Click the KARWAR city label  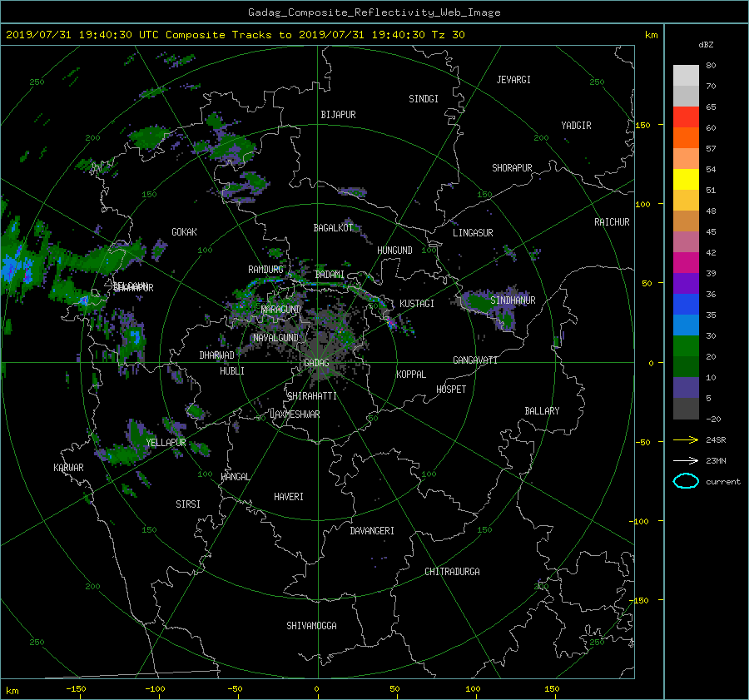[x=68, y=468]
